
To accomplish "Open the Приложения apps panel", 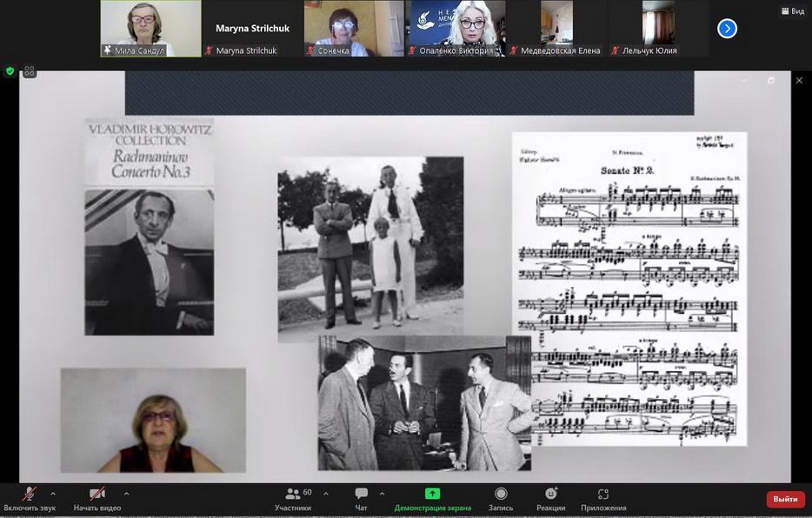I will pos(603,499).
